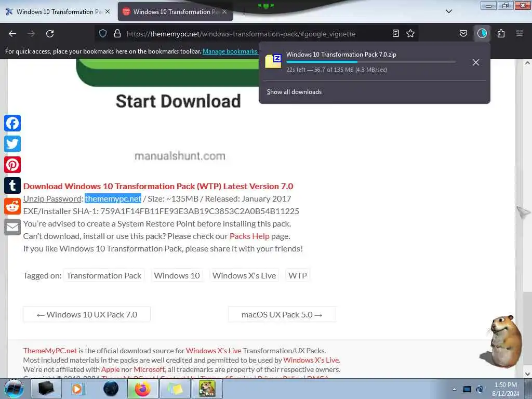The image size is (532, 399).
Task: Open the Pocket save icon
Action: tap(463, 33)
